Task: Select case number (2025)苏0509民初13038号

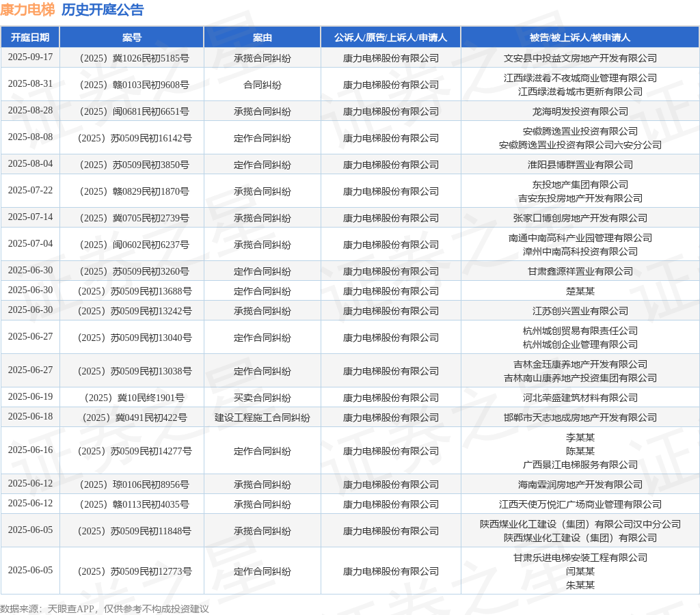Action: tap(135, 371)
